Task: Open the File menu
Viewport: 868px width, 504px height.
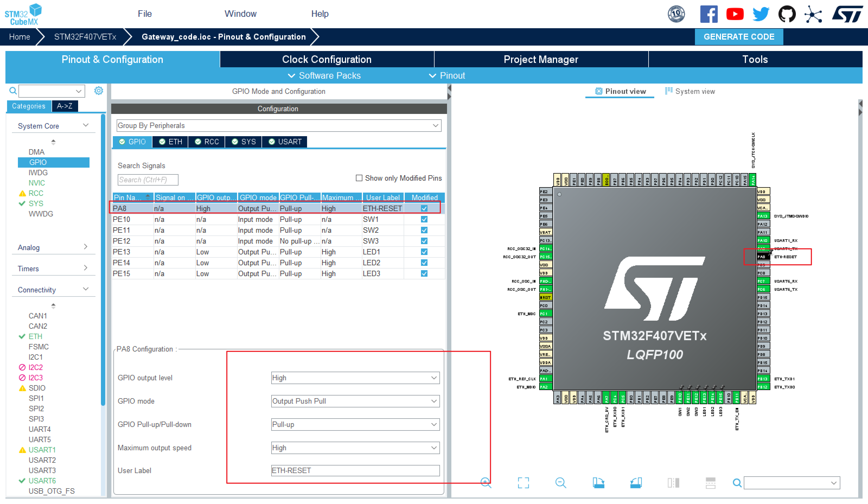Action: pyautogui.click(x=145, y=14)
